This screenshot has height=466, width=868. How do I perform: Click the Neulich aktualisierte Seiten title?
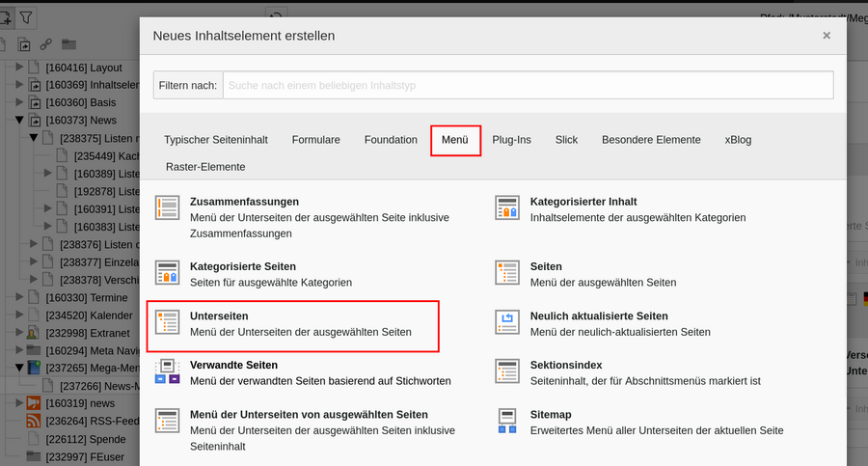(599, 315)
